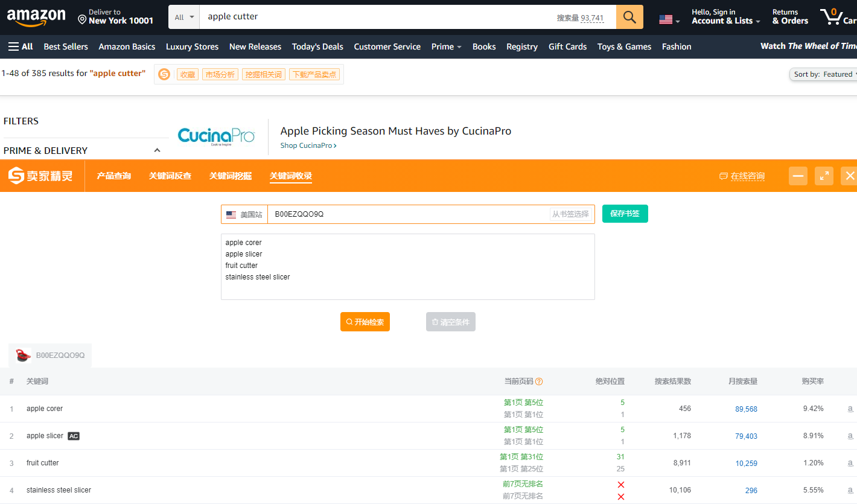
Task: Switch to the 关键词反查 tab
Action: [x=170, y=176]
